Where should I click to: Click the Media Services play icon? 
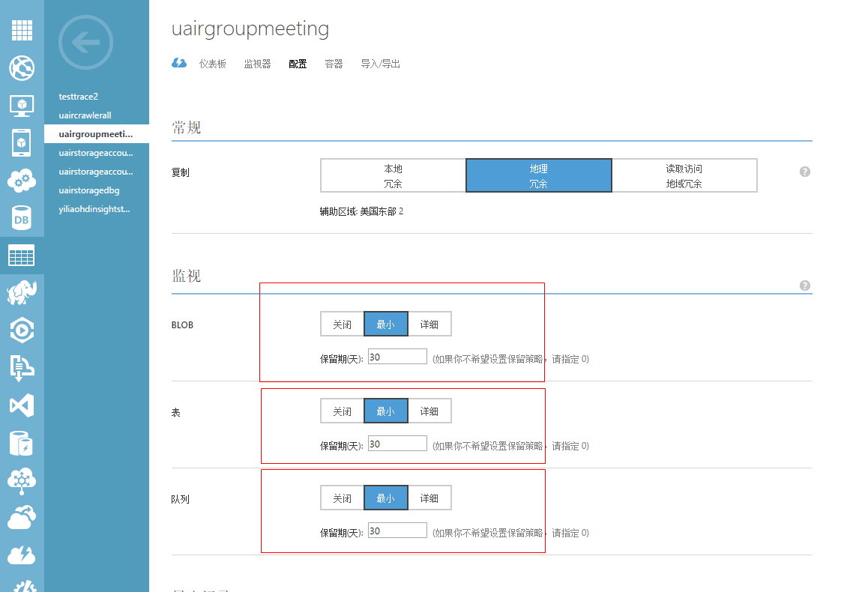tap(22, 330)
